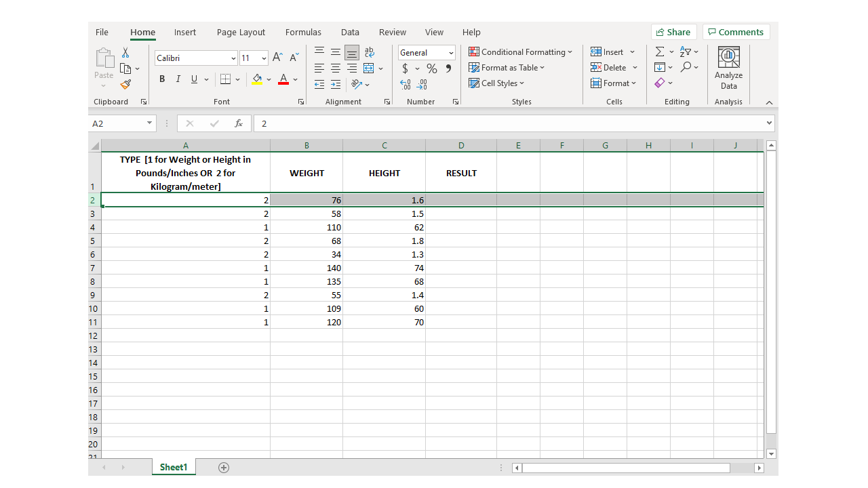Viewport: 868px width, 488px height.
Task: Click the Increase Decimal icon
Action: coord(406,85)
